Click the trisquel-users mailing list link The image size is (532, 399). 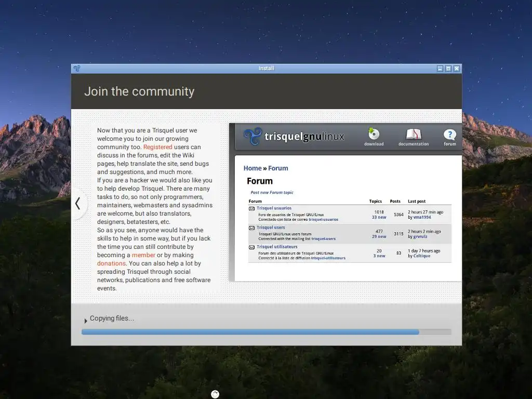click(x=323, y=239)
